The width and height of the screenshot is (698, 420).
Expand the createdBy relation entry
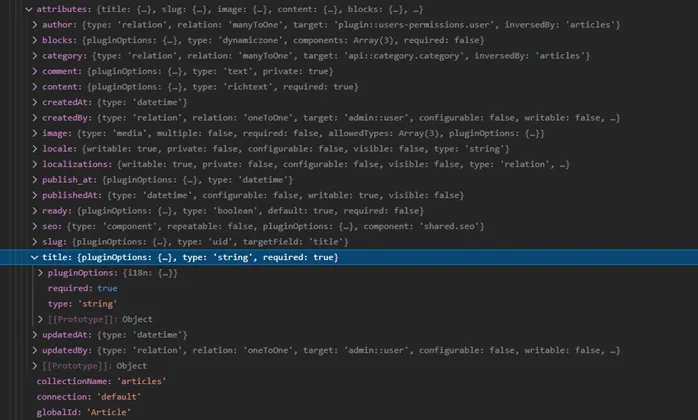coord(35,118)
